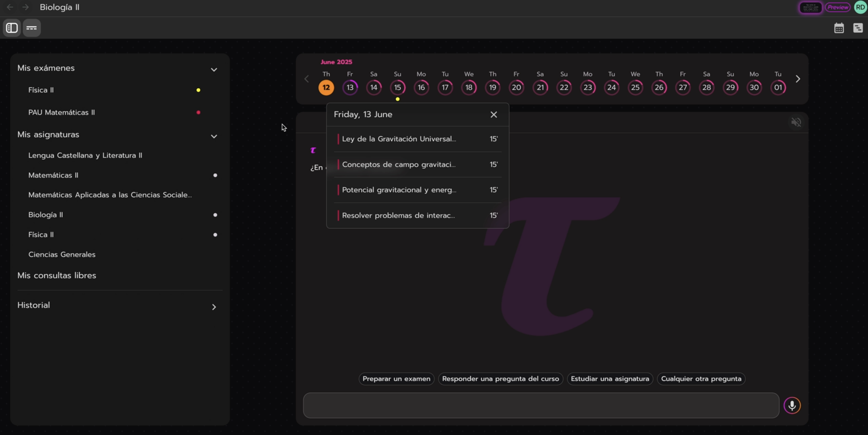The image size is (868, 435).
Task: Go back with the left arrow
Action: [x=10, y=7]
